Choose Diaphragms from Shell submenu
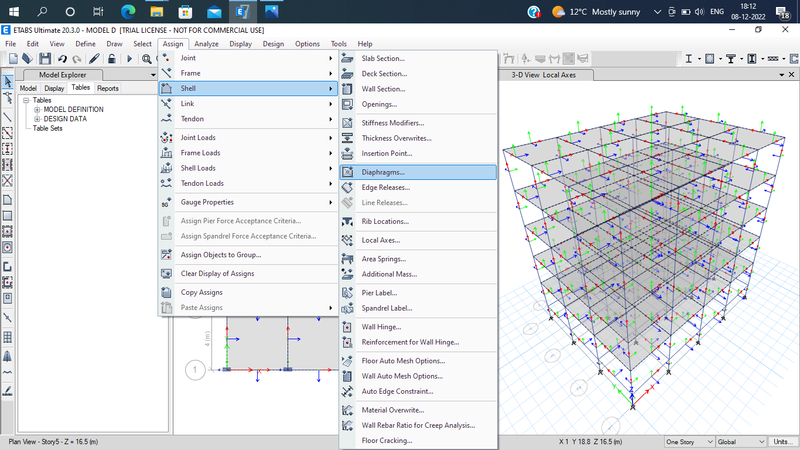 418,172
